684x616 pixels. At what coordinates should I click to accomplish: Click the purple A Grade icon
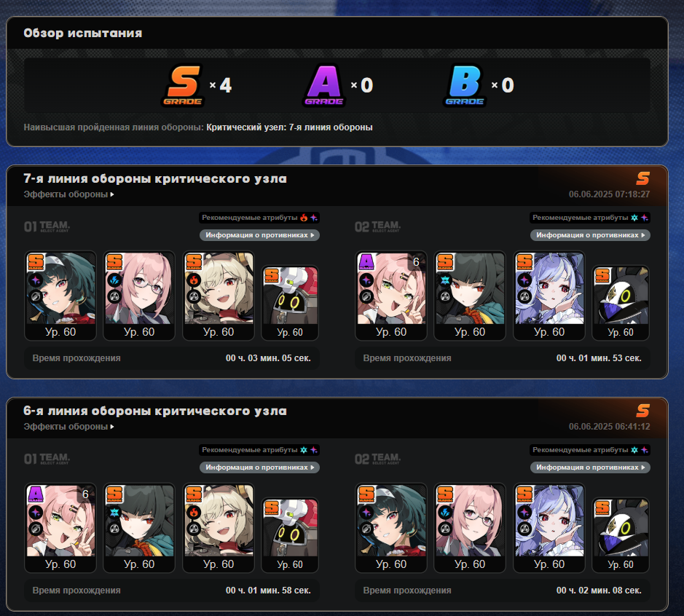(x=323, y=85)
